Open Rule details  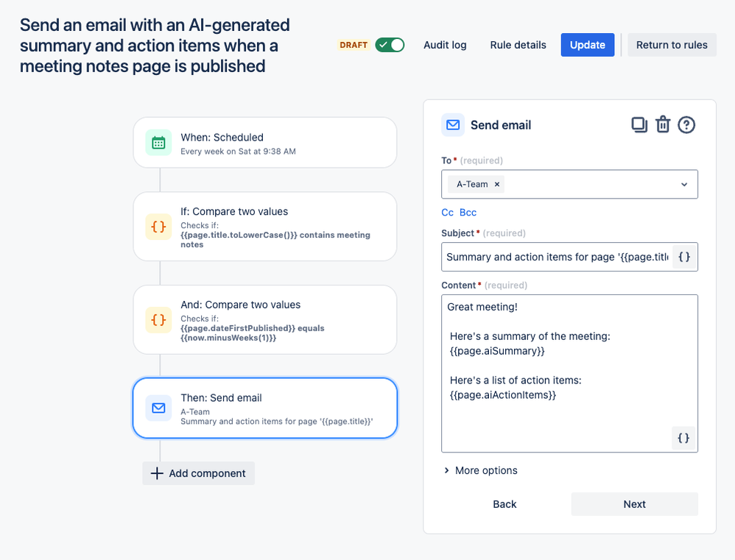pyautogui.click(x=518, y=45)
